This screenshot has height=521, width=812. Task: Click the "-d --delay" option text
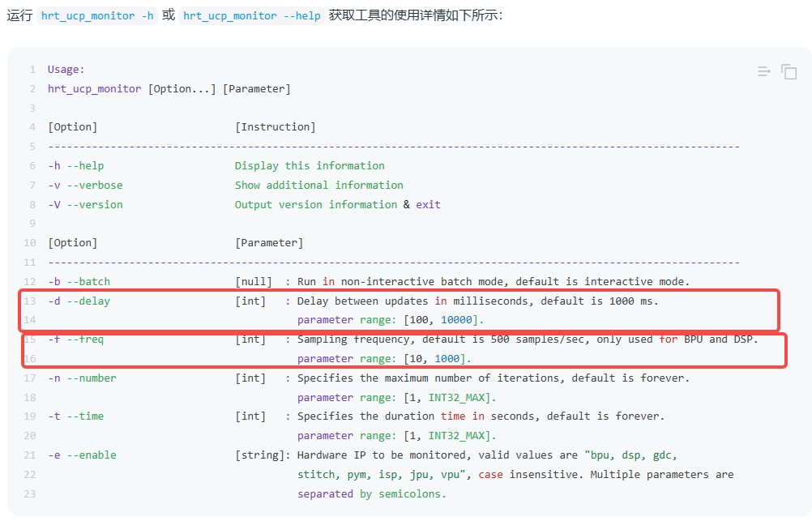pyautogui.click(x=79, y=301)
